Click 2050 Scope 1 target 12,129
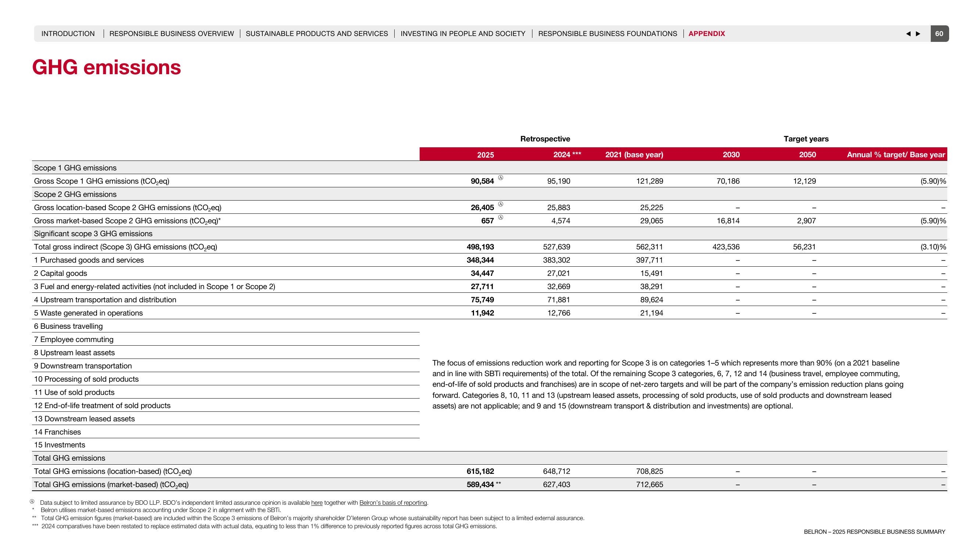Image resolution: width=980 pixels, height=551 pixels. 804,181
